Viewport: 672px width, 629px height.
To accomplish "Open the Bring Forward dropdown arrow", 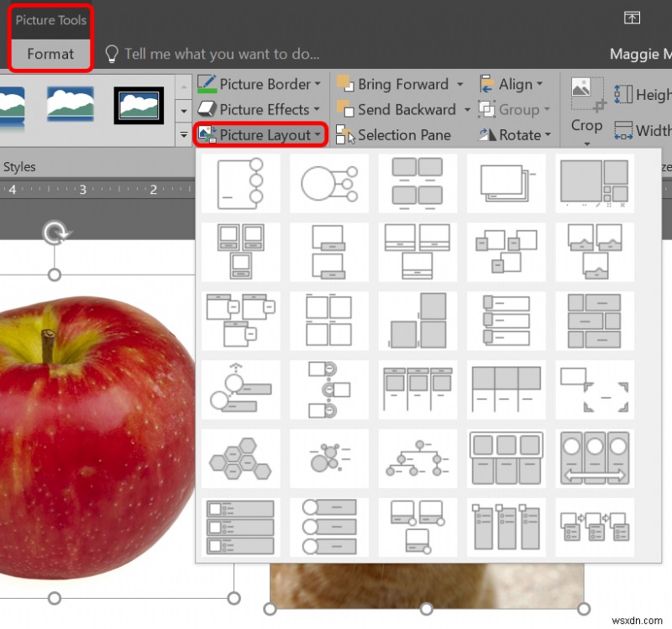I will (x=458, y=84).
